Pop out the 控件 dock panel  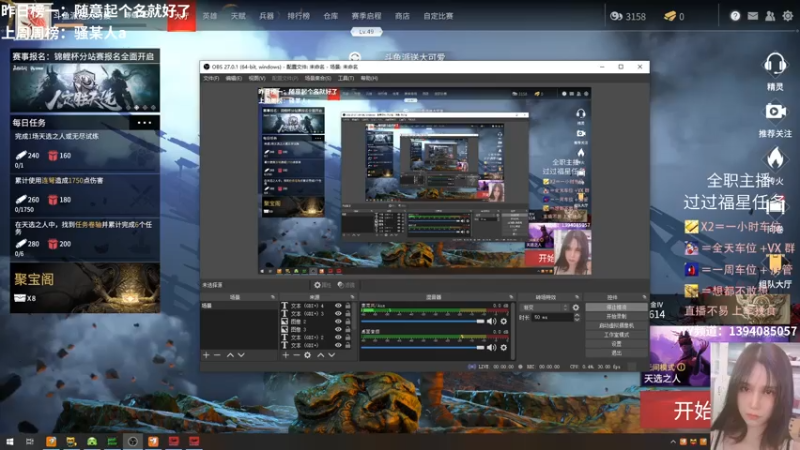click(644, 297)
